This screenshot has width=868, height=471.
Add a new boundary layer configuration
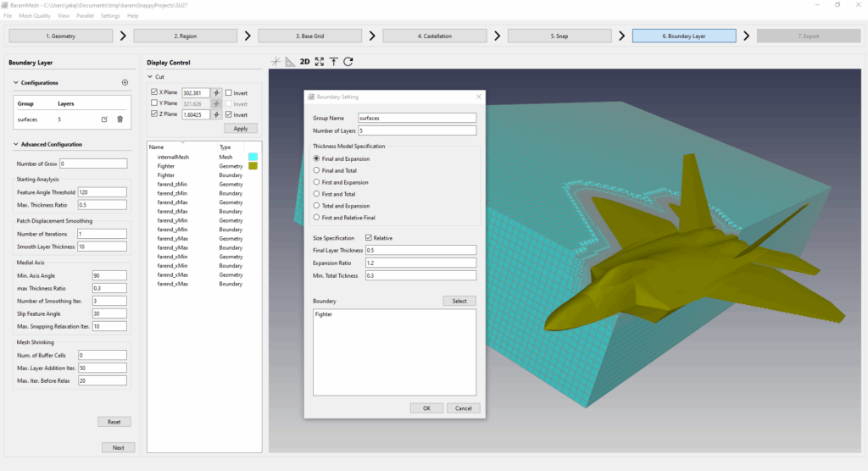coord(125,83)
